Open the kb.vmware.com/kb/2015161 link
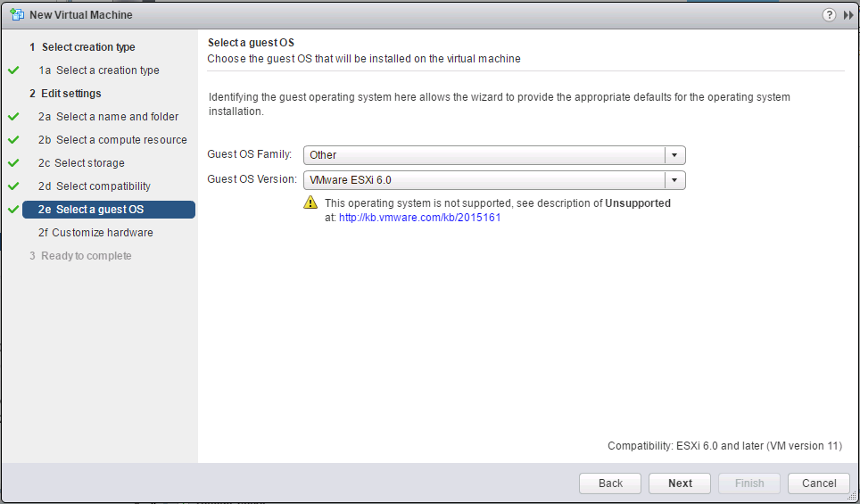The height and width of the screenshot is (504, 860). (x=419, y=218)
